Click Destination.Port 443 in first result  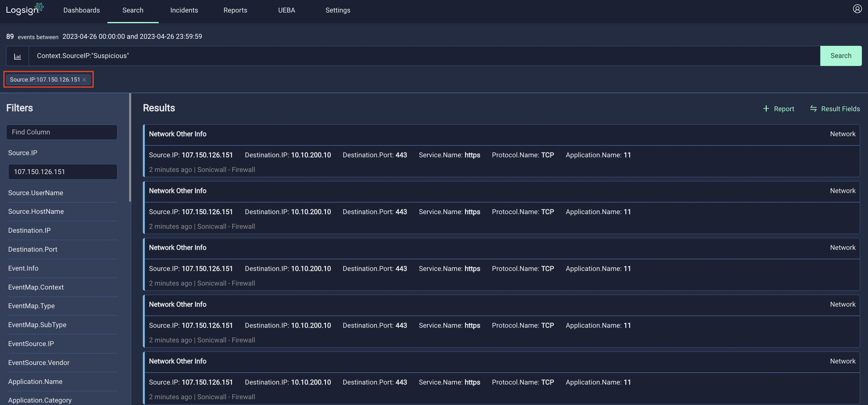coord(401,155)
